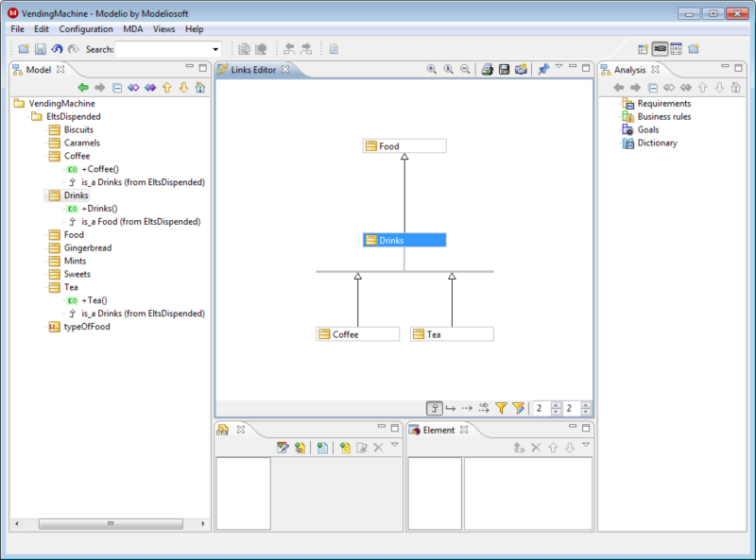Open the Links Editor view menu triangle
The height and width of the screenshot is (560, 756).
[558, 67]
